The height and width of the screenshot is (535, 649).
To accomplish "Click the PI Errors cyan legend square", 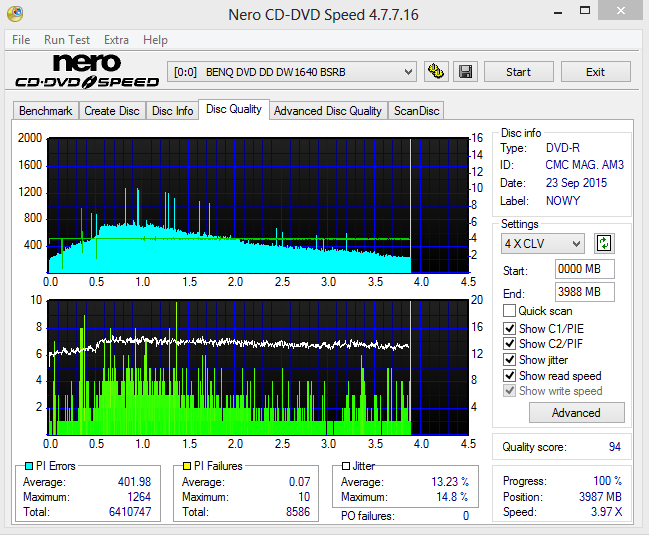I will 29,466.
